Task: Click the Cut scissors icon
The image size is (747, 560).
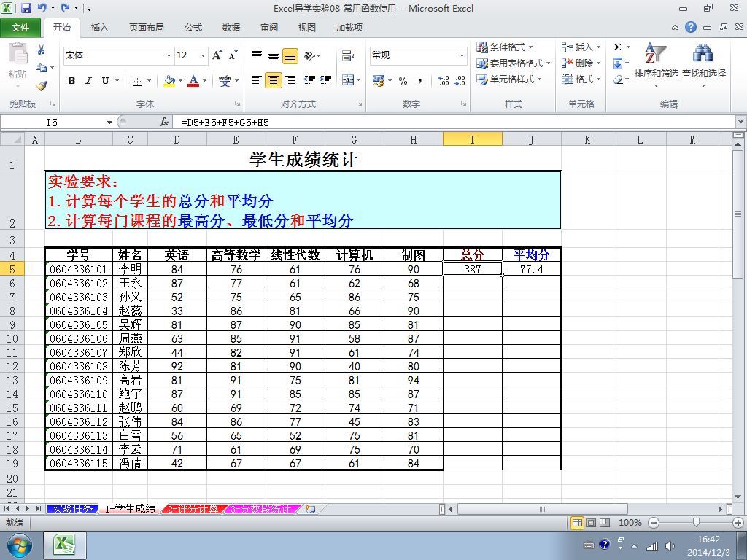Action: click(42, 50)
